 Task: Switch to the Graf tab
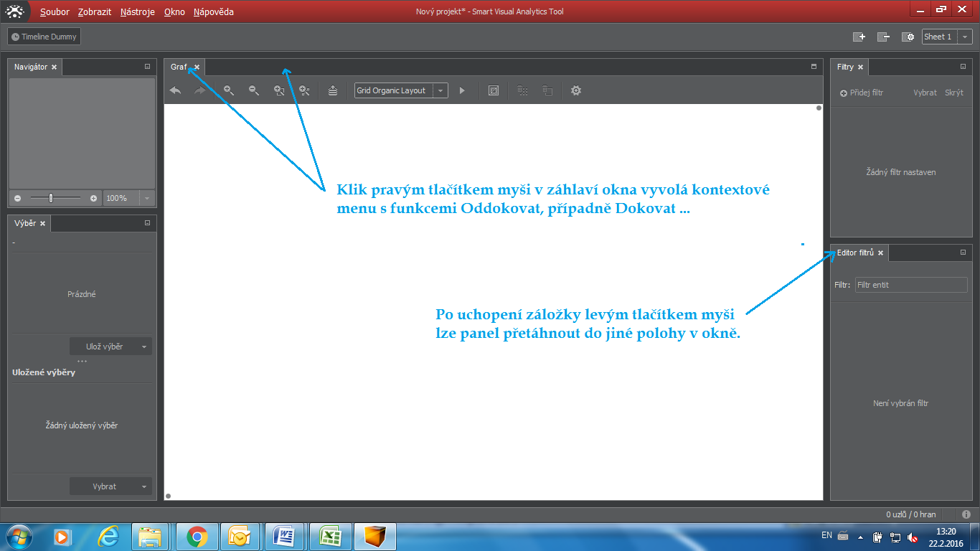tap(178, 67)
